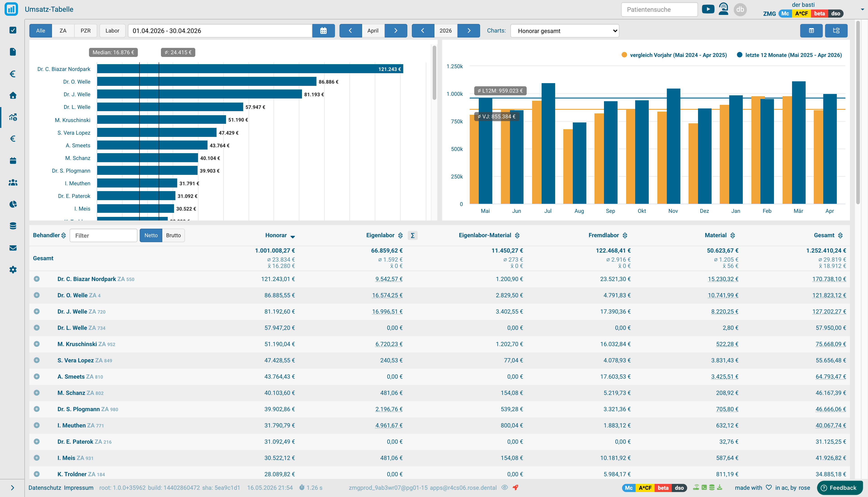This screenshot has width=868, height=497.
Task: Open the pie chart sidebar icon
Action: (x=13, y=204)
